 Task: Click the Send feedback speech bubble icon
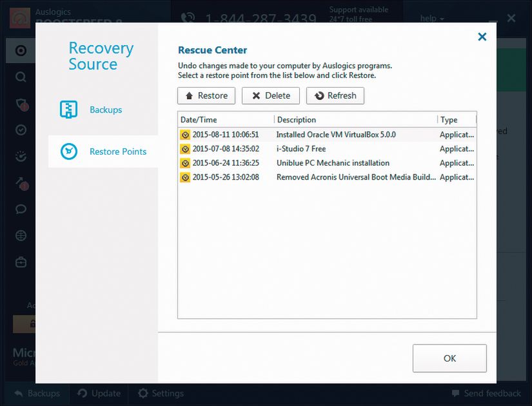pos(456,393)
